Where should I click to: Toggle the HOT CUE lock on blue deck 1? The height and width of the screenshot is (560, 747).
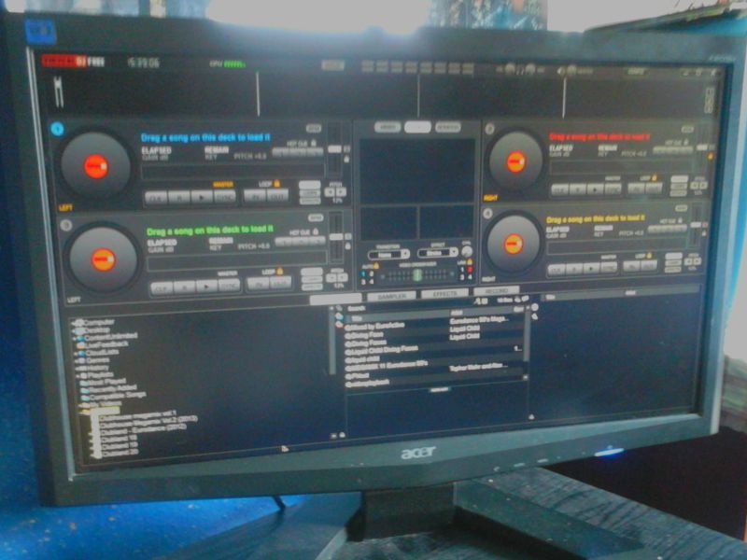[313, 143]
